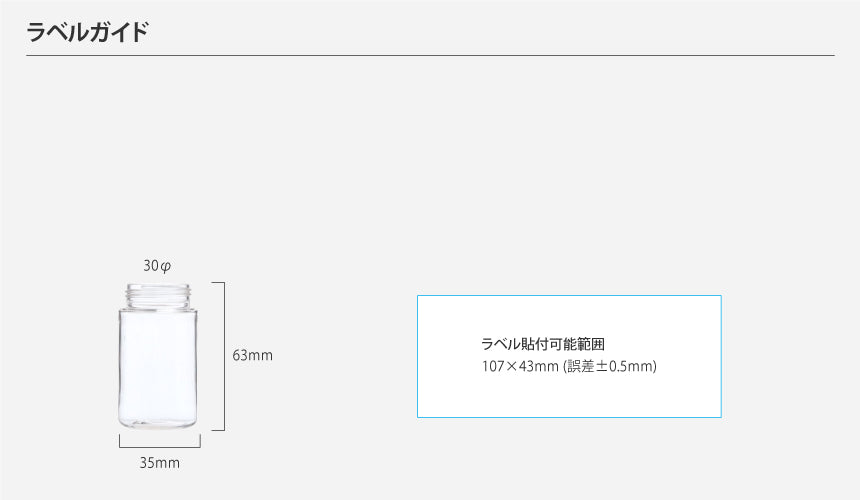Click the top-left corner of the label box
The image size is (860, 500).
417,295
